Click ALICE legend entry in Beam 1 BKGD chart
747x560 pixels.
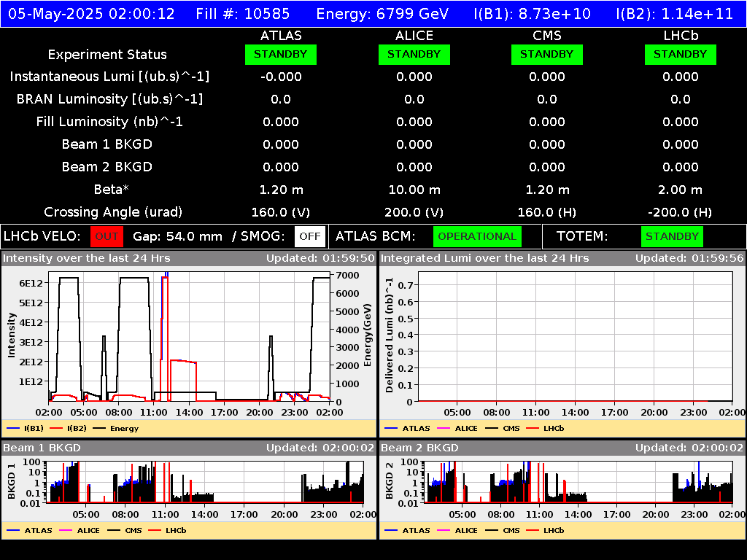(x=79, y=530)
